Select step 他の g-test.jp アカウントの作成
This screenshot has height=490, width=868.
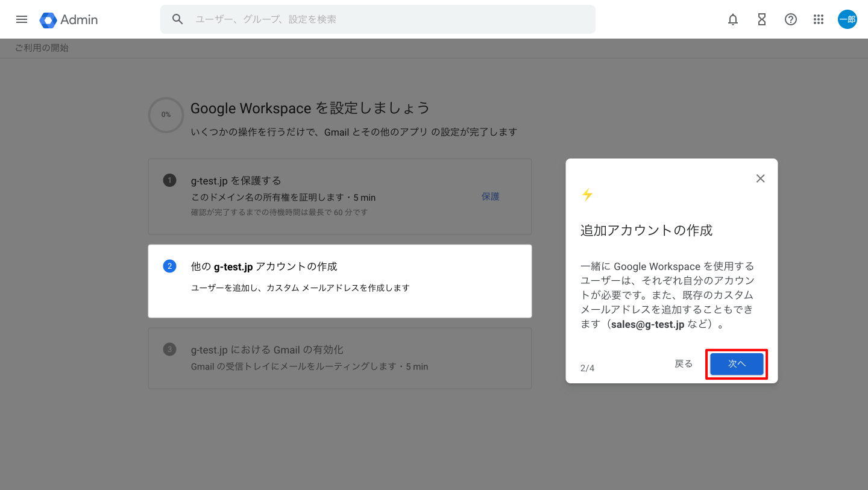[340, 281]
